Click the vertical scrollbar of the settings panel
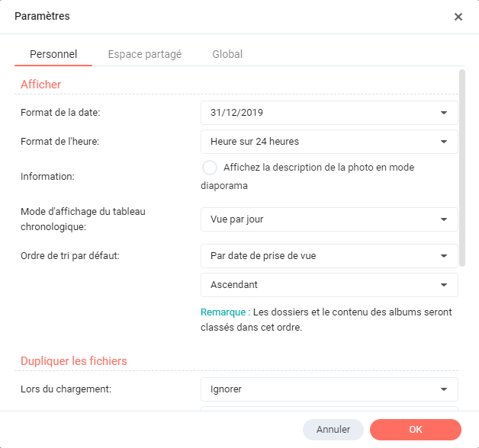 [x=462, y=168]
